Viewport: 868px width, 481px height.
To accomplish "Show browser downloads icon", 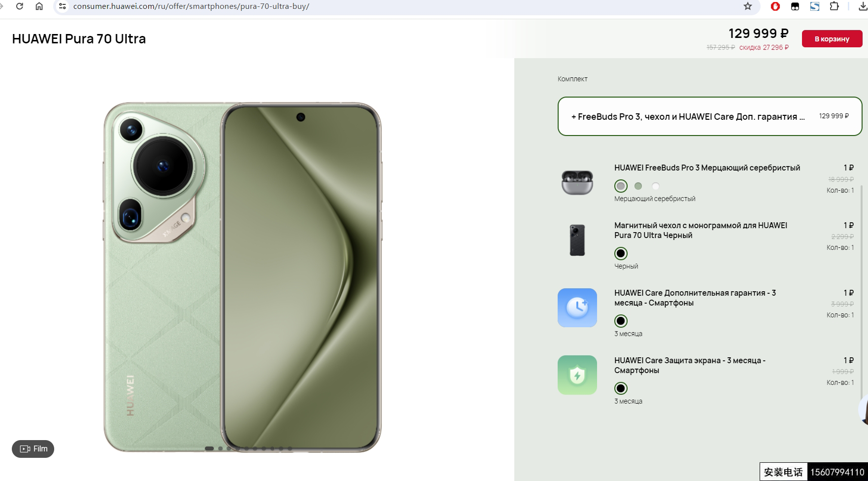I will (863, 6).
